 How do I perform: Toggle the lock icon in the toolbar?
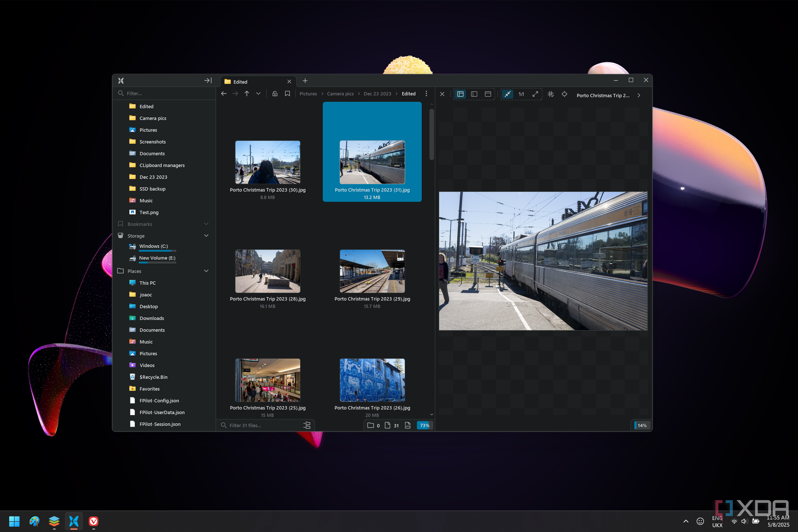[275, 94]
